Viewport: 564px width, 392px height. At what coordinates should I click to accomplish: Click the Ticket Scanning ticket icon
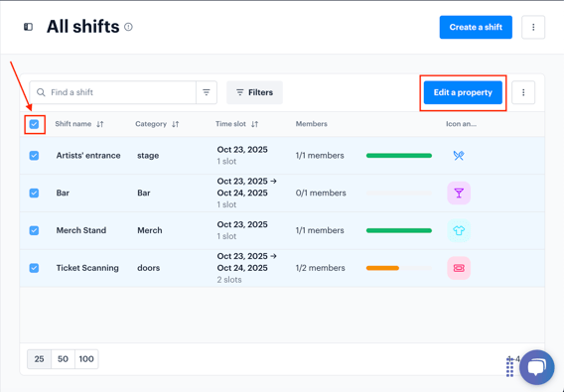point(459,268)
